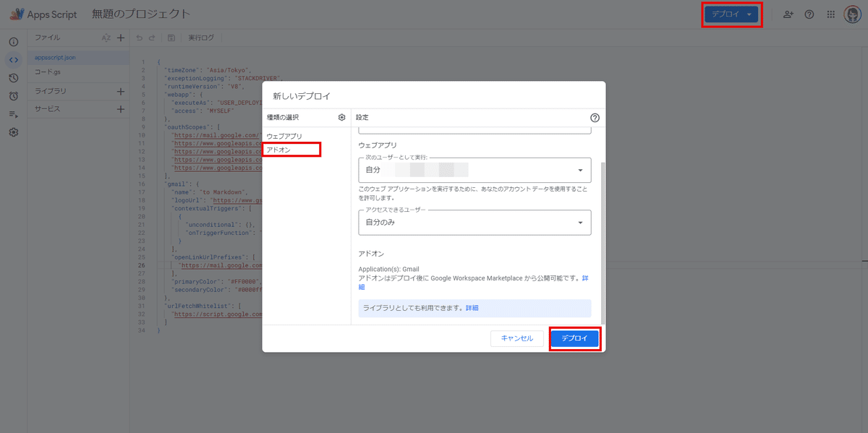The width and height of the screenshot is (868, 433).
Task: Click the gear next to 種類の選択
Action: click(342, 117)
